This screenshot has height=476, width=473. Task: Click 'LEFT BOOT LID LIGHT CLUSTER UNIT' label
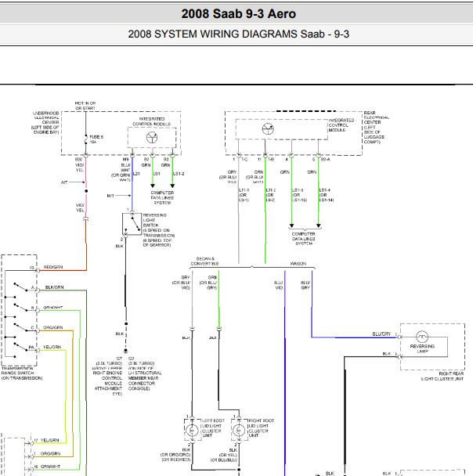coord(213,428)
